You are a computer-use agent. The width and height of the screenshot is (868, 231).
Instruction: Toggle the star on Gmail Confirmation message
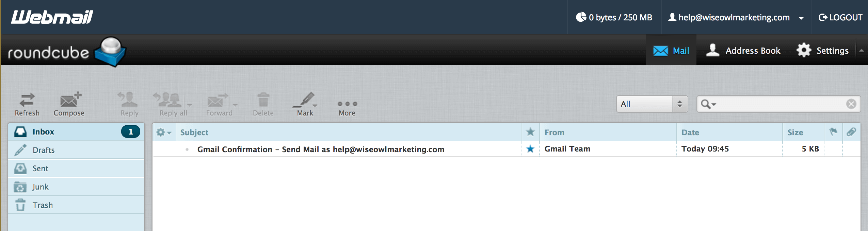530,149
